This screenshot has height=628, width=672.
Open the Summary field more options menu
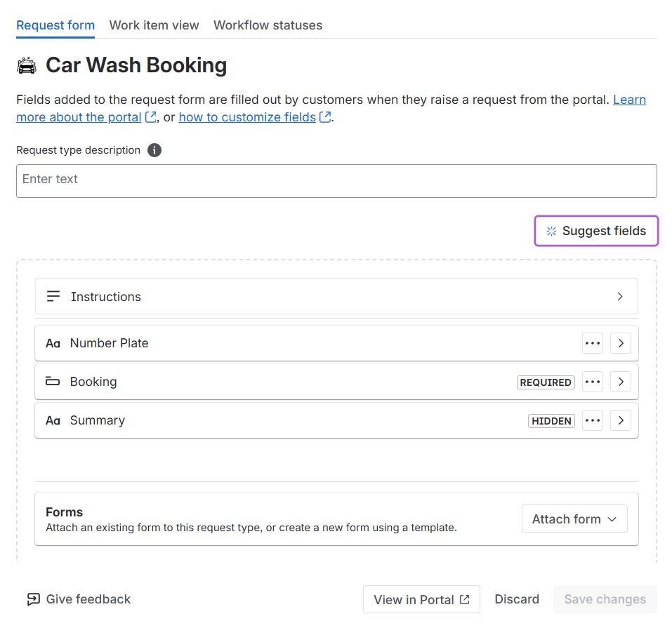click(593, 420)
